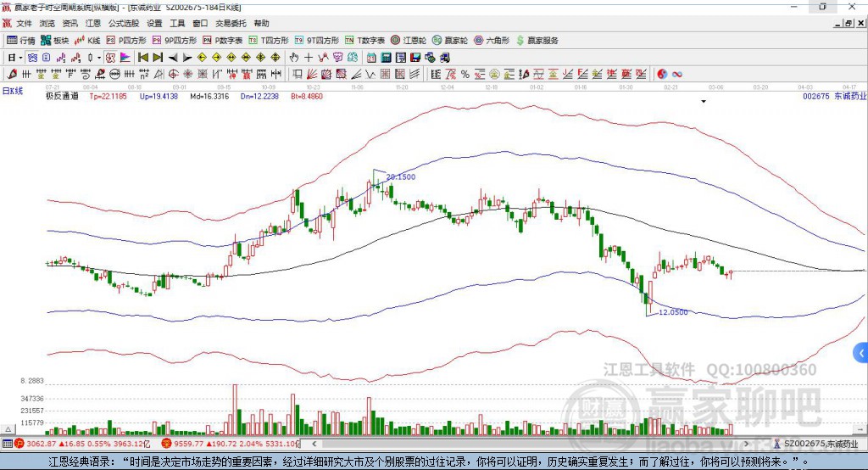Viewport: 868px width, 470px height.
Task: Click SZ002675 东诚药业 status bar label
Action: (x=815, y=444)
